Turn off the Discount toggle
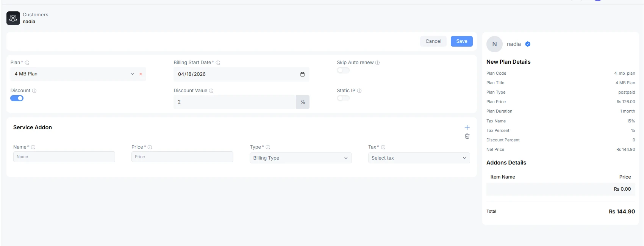Screen dimensions: 644x246 [x=17, y=98]
